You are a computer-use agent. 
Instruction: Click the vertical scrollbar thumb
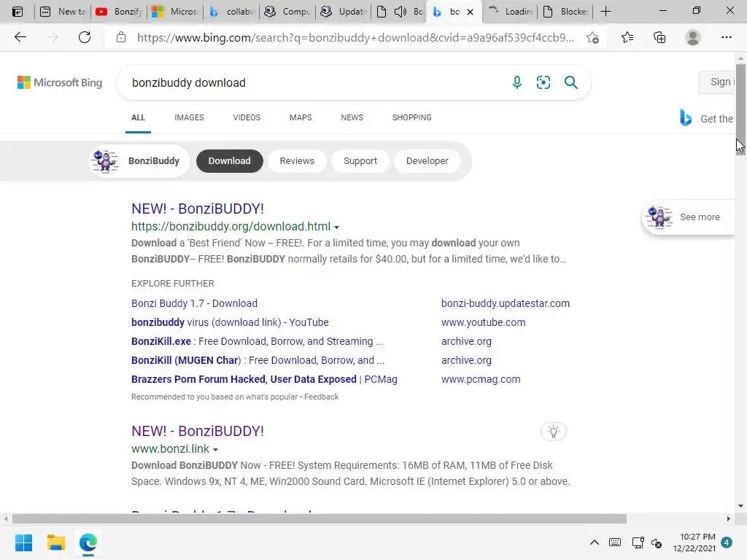pos(740,109)
